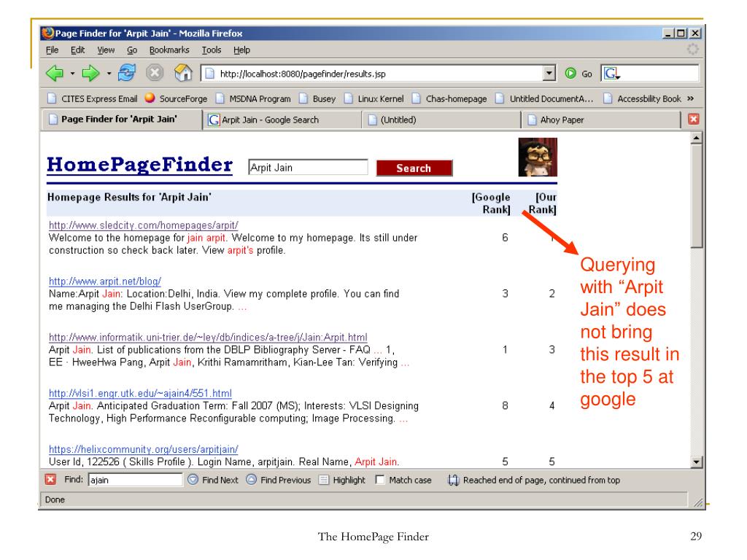Click the Find text field containing ajain
The height and width of the screenshot is (560, 747).
(x=135, y=480)
